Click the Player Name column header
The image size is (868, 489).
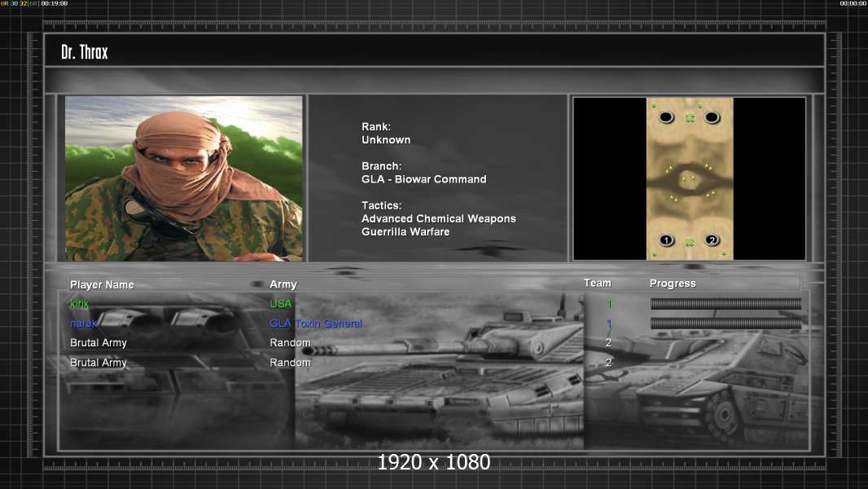102,284
